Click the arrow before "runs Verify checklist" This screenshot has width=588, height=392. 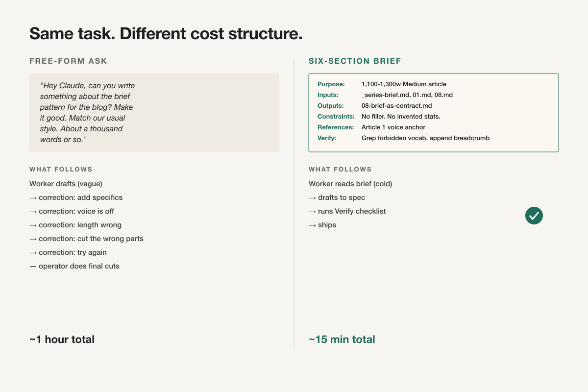tap(312, 211)
